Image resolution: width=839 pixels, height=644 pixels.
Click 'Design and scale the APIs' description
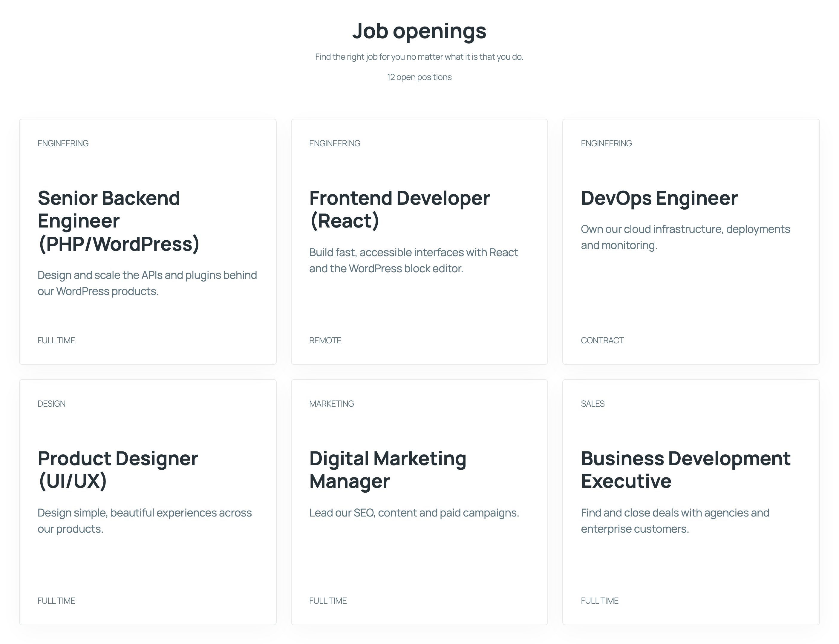click(147, 283)
